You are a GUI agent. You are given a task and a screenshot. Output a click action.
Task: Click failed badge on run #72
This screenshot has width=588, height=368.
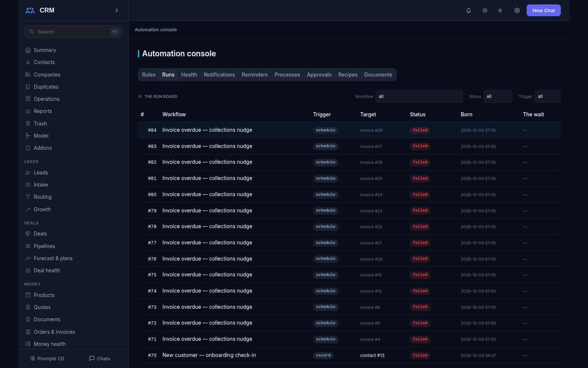point(420,323)
